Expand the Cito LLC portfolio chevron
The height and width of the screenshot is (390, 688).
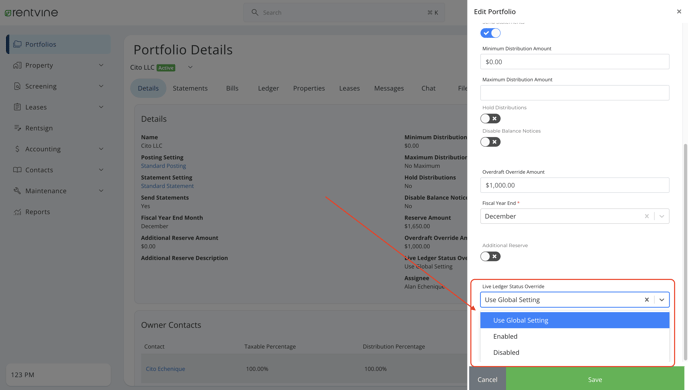point(190,68)
